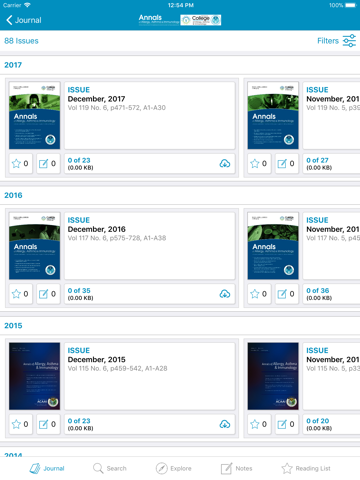Download the December 2015 issue
This screenshot has width=360, height=480.
(225, 424)
